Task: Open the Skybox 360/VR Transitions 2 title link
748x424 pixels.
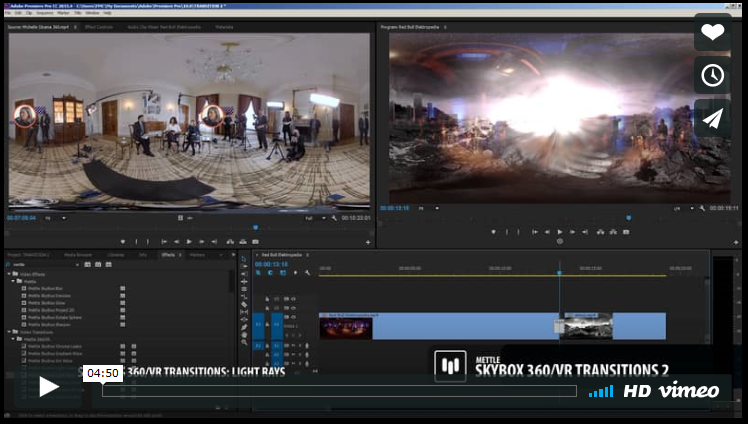Action: (571, 371)
